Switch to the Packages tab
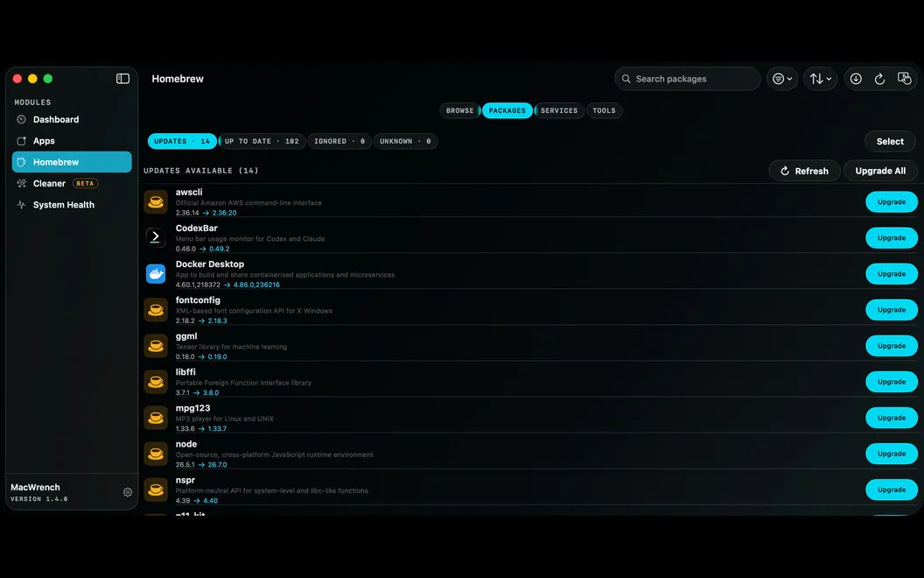924x578 pixels. pos(507,110)
